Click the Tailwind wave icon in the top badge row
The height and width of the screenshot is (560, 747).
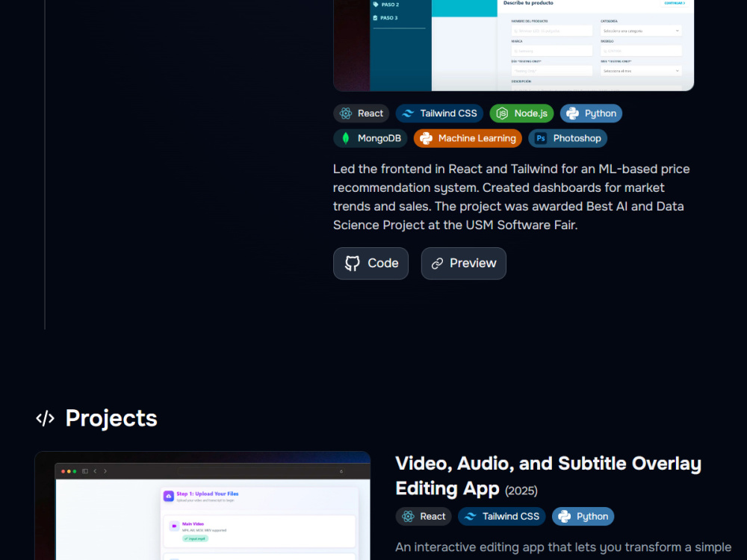(x=409, y=113)
